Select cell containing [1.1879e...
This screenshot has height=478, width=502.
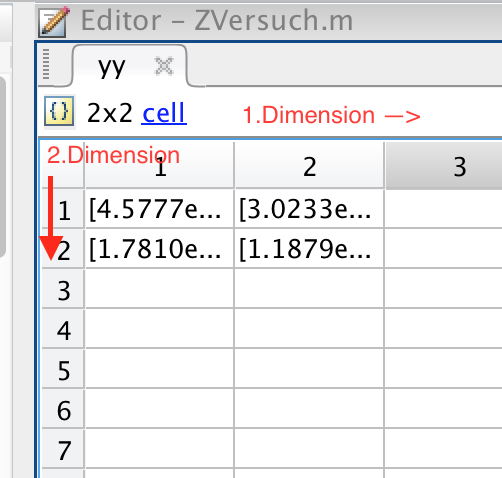(309, 249)
